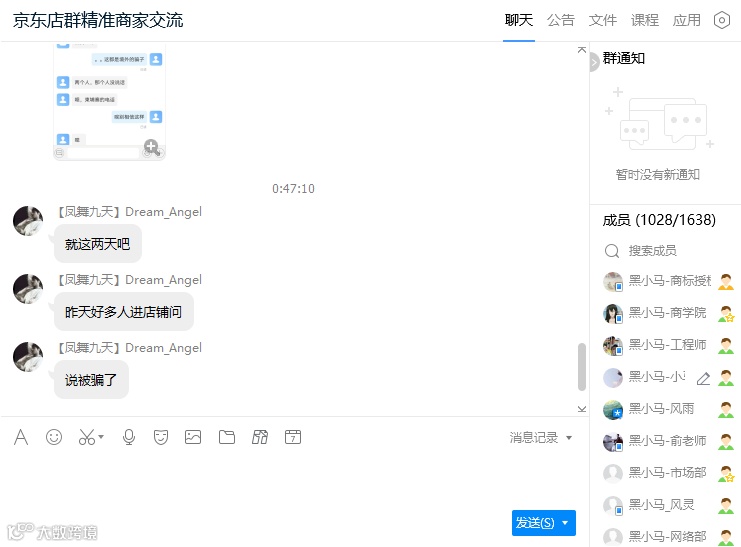Open group settings hexagon icon
This screenshot has width=741, height=547.
[x=722, y=20]
